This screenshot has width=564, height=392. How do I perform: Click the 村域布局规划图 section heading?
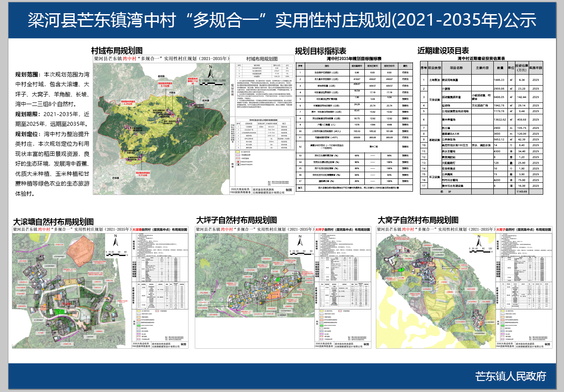point(117,51)
